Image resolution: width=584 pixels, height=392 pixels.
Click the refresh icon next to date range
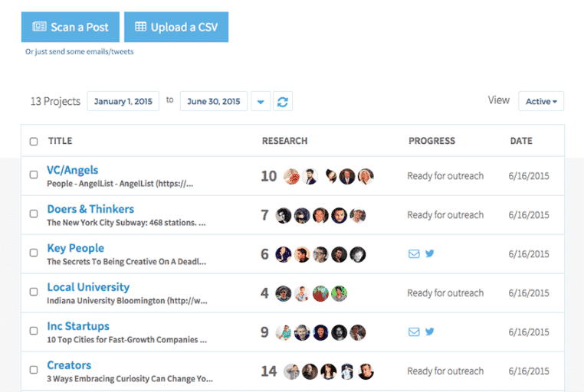pos(283,101)
